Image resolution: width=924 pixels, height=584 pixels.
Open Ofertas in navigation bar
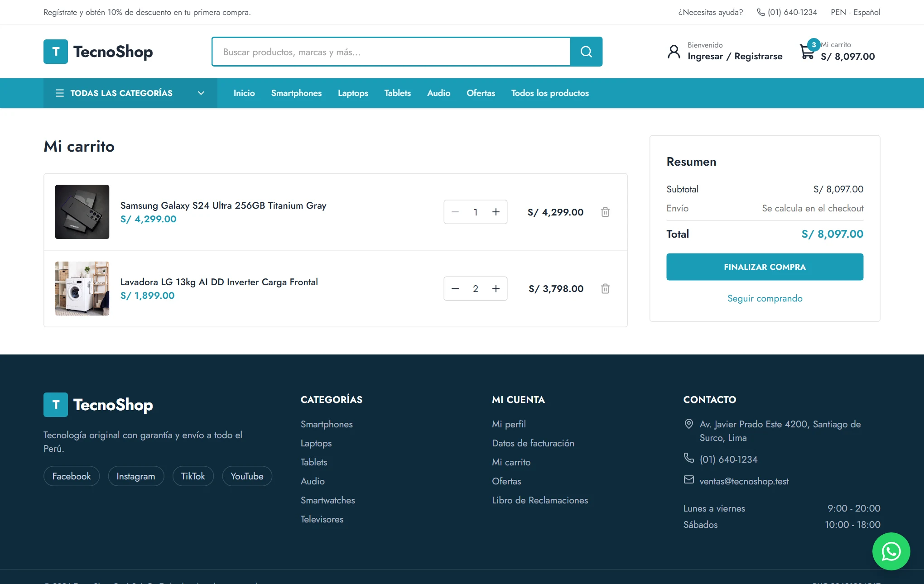[x=481, y=93]
